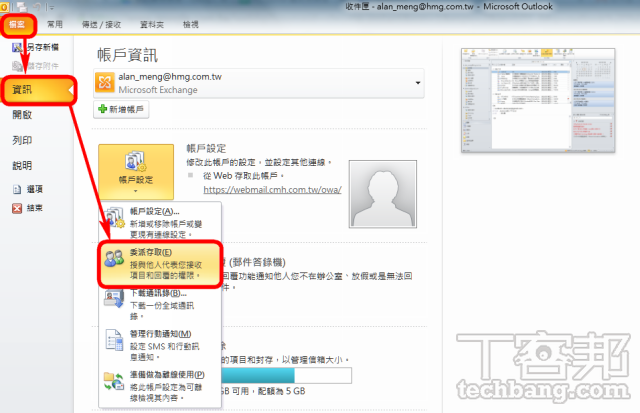Open the 資料夾 ribbon tab
This screenshot has height=413, width=640.
[152, 24]
